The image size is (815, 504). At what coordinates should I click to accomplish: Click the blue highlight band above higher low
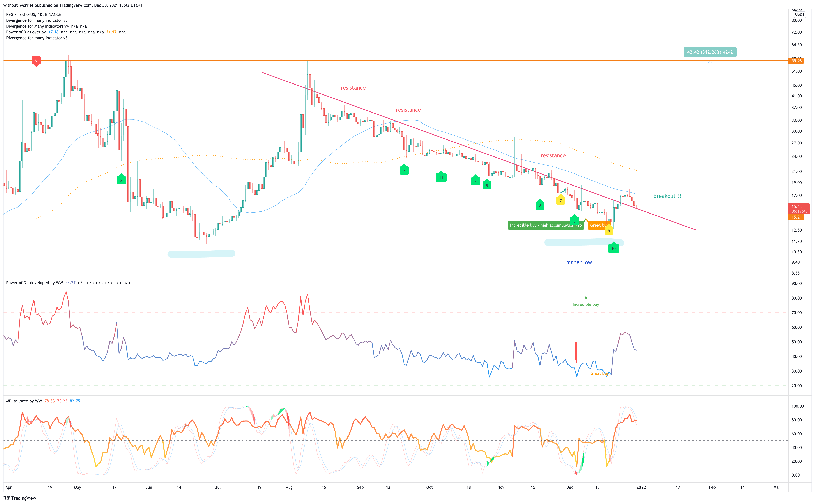(584, 242)
